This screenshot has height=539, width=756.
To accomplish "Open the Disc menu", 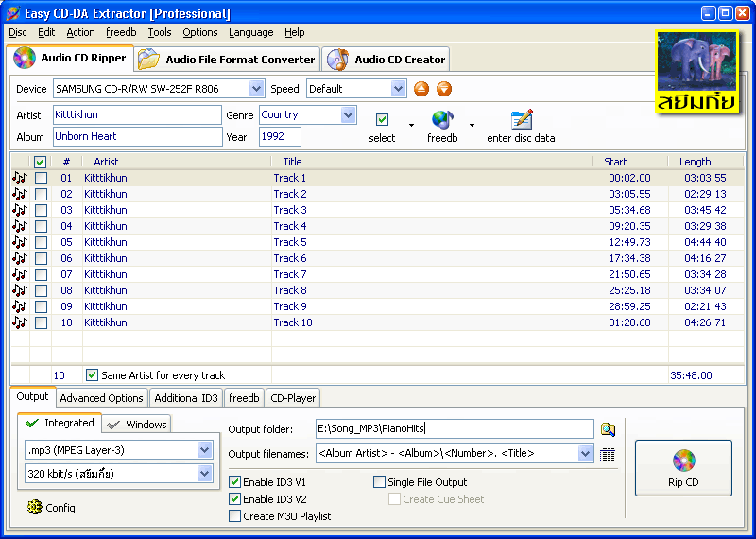I will coord(18,32).
